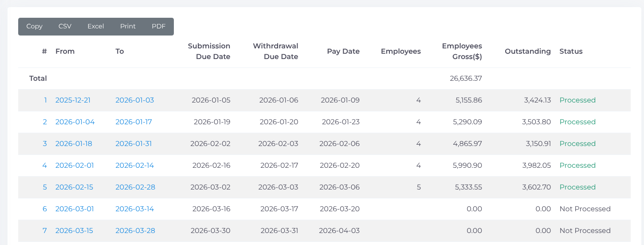Sort by Employees Gross($) column header
This screenshot has width=644, height=245.
click(x=462, y=51)
